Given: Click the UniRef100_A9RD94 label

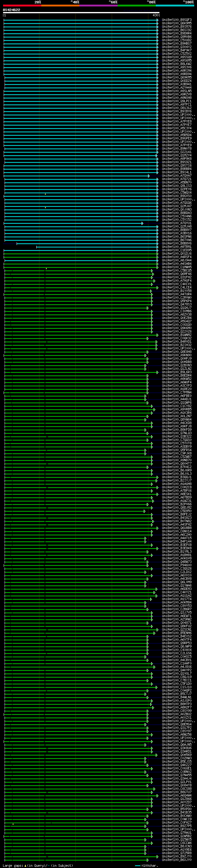Looking at the screenshot, I should coord(176,74).
